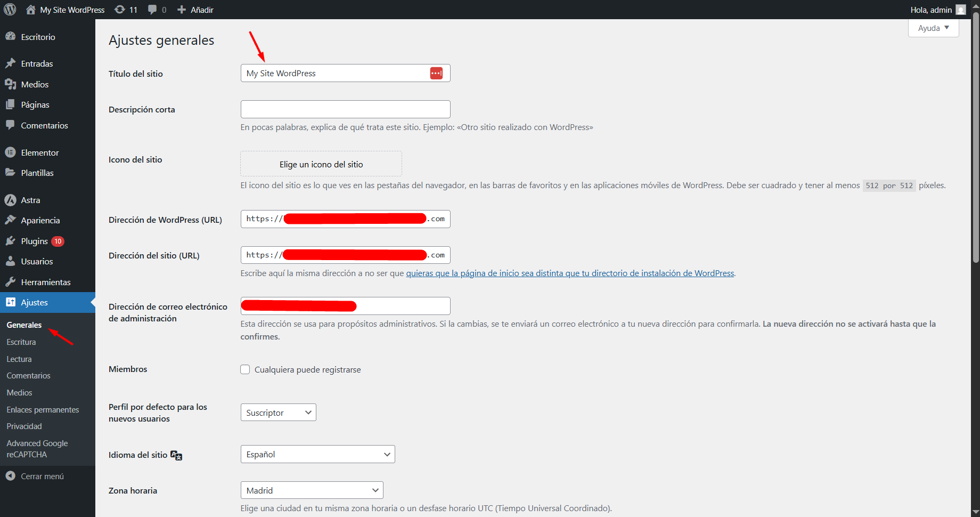980x517 pixels.
Task: Click into the admin email address field
Action: pos(346,306)
